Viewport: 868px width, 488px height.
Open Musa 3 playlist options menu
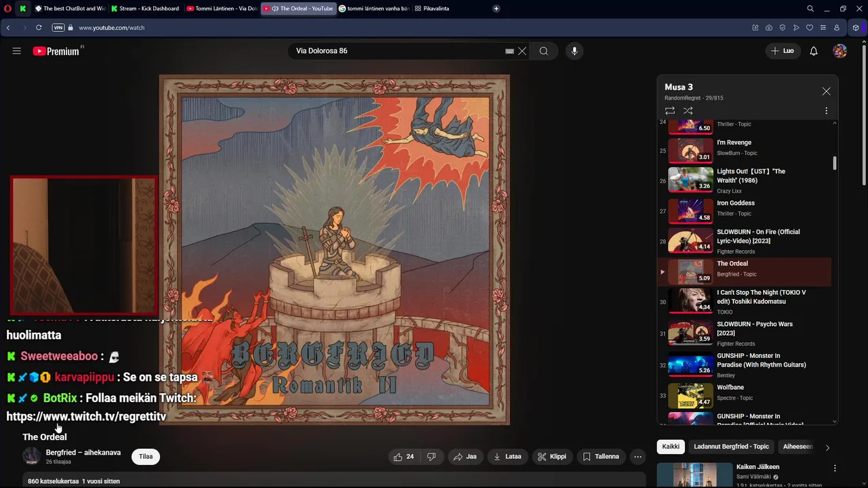pos(826,110)
